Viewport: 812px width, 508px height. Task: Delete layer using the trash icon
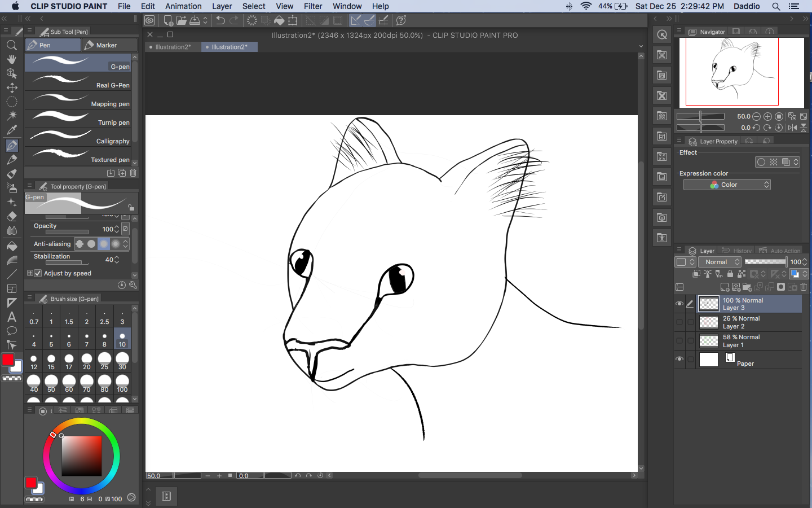click(804, 287)
